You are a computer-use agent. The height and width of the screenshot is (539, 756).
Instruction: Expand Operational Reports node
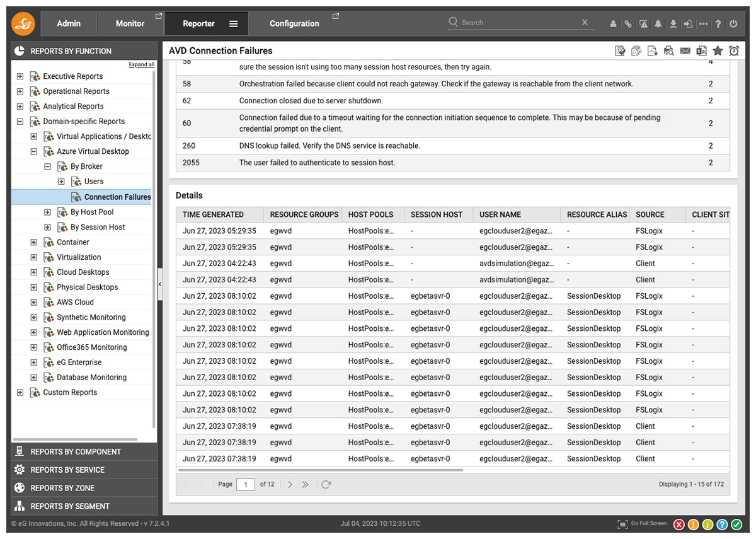tap(20, 91)
